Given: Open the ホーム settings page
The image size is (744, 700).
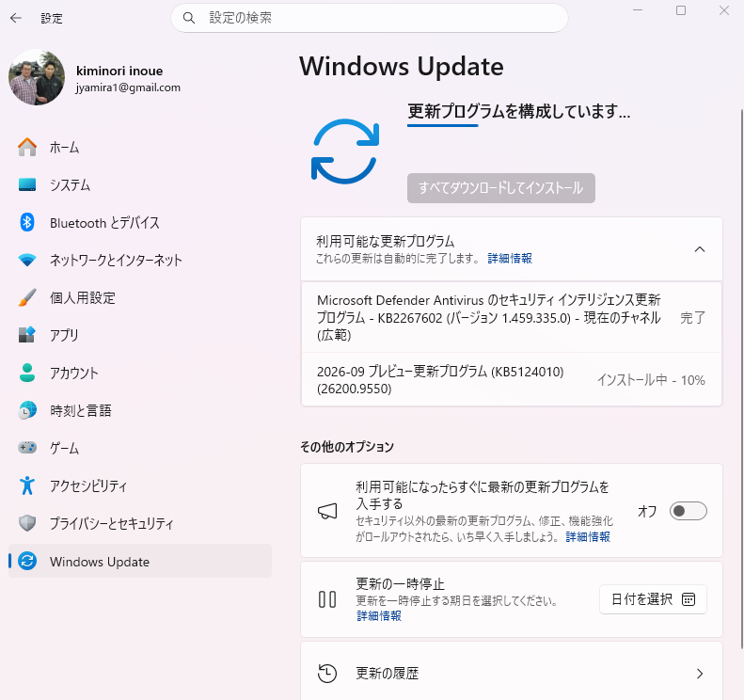Looking at the screenshot, I should click(140, 147).
